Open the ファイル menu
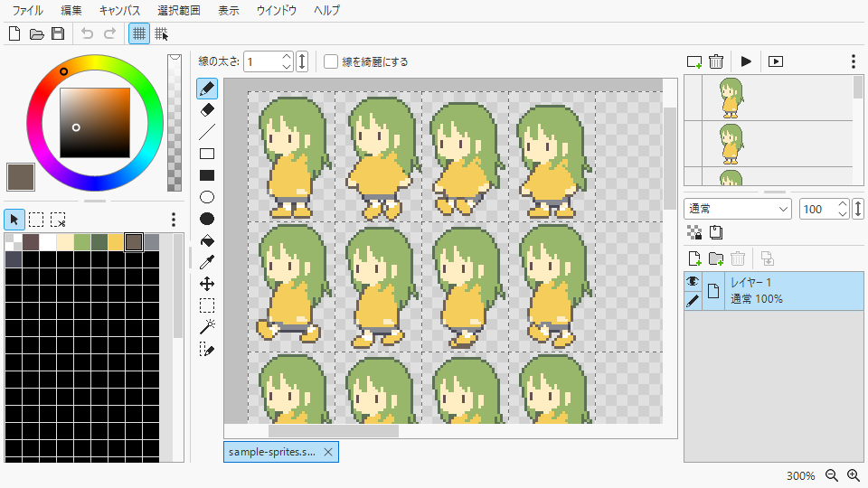 pos(28,11)
